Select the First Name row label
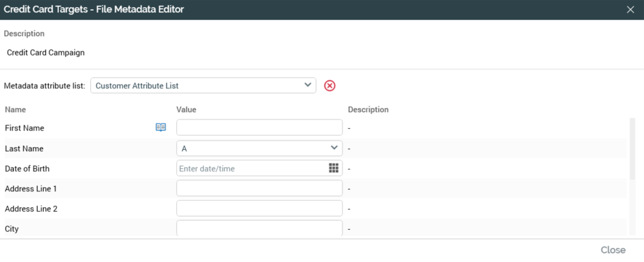 tap(24, 128)
